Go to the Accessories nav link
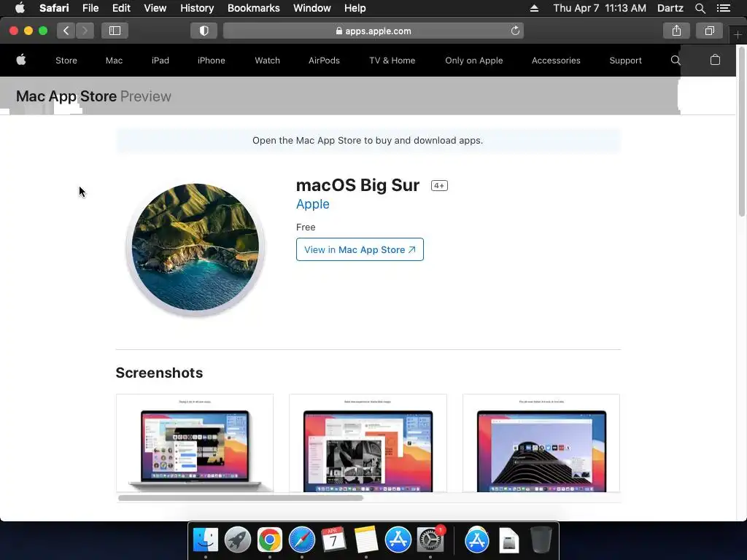This screenshot has height=560, width=747. pos(556,61)
